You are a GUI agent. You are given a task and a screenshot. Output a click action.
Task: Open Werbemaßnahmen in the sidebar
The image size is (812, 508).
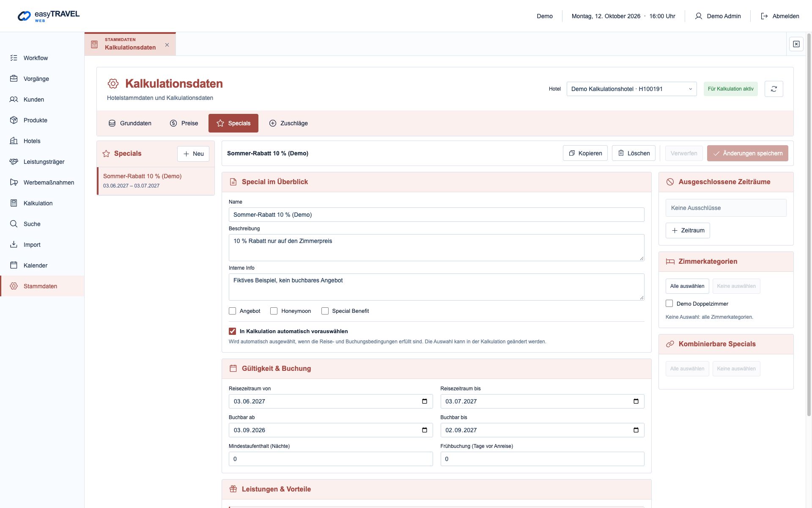coord(42,182)
